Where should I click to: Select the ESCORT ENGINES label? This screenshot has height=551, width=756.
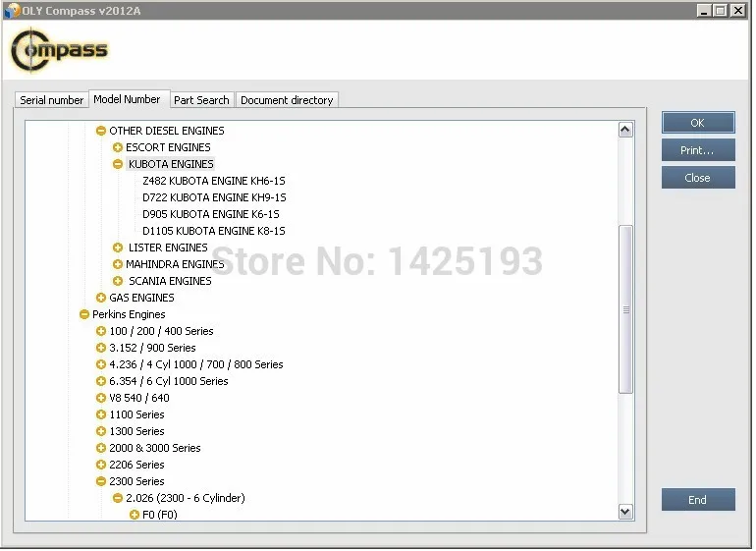pos(168,147)
